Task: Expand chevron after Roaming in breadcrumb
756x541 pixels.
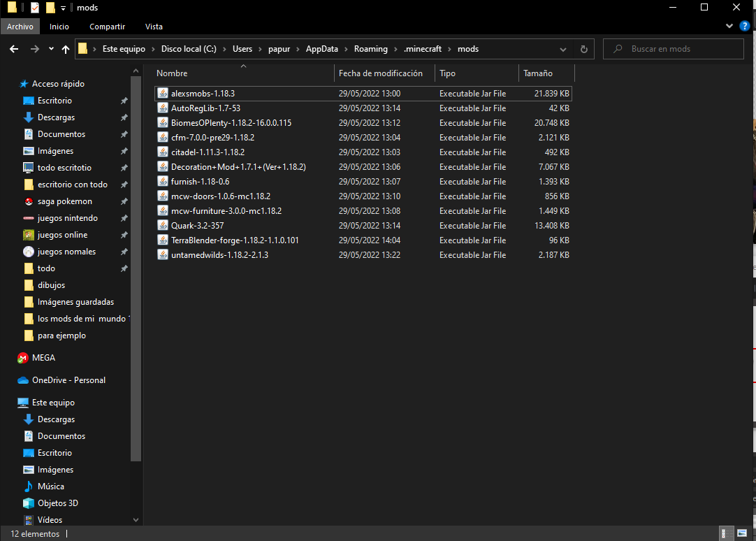Action: 396,49
